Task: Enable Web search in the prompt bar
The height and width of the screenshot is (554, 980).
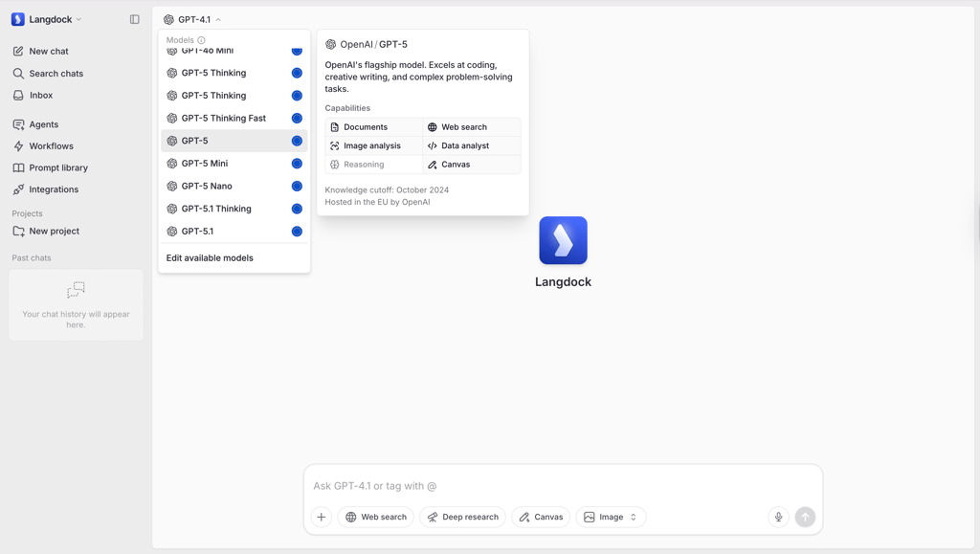Action: click(x=375, y=517)
